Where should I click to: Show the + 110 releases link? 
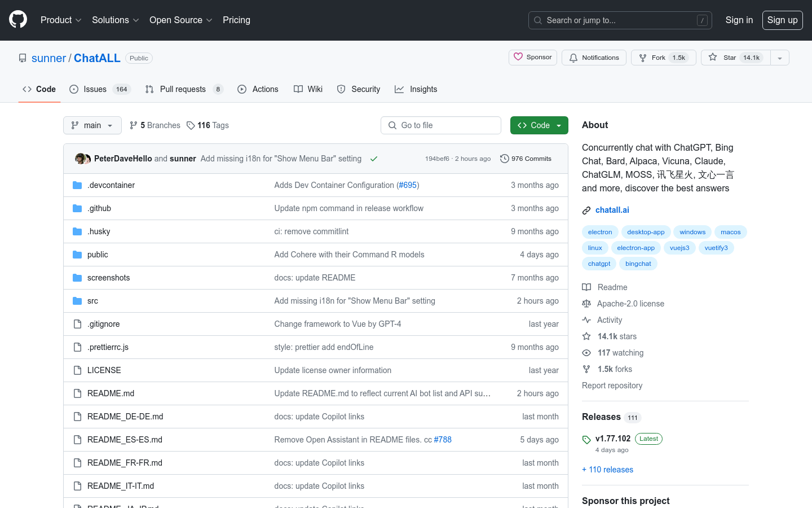coord(607,470)
